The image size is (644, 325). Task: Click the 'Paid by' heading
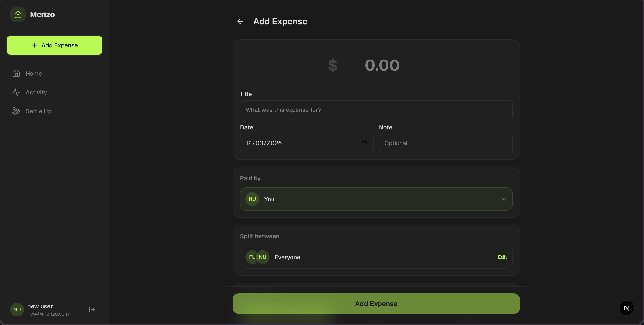[250, 178]
